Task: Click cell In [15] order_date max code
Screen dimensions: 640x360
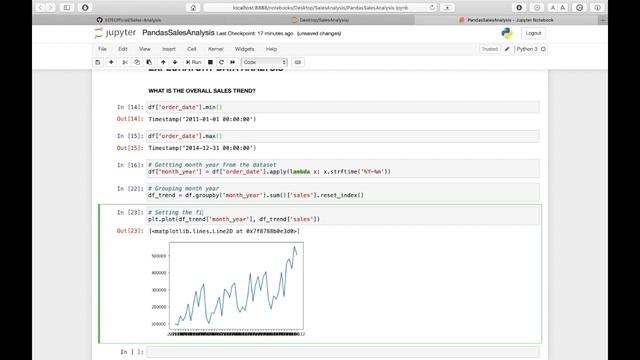Action: tap(343, 136)
